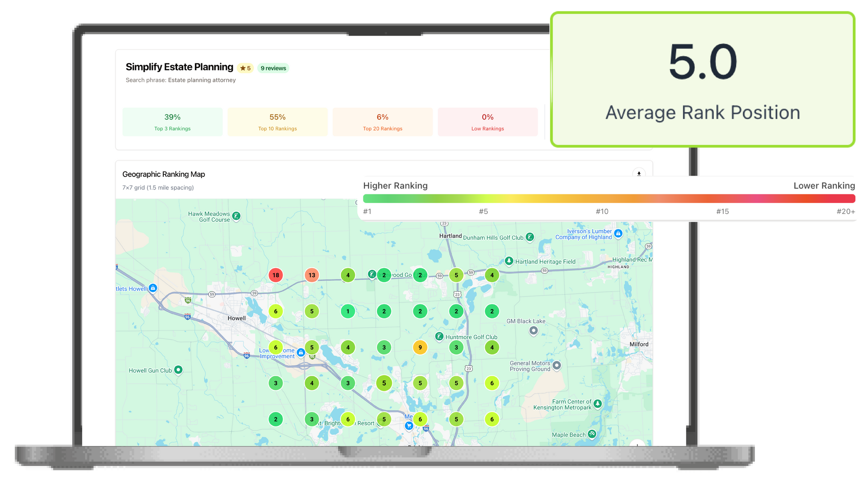Select the orange rank 13 map marker
The width and height of the screenshot is (868, 483).
coord(312,275)
